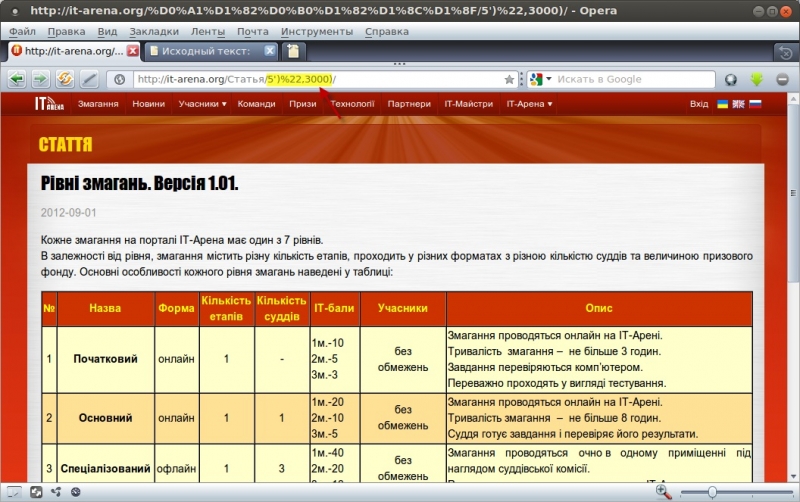The width and height of the screenshot is (800, 502).
Task: Switch the site language with the British flag
Action: pos(738,104)
